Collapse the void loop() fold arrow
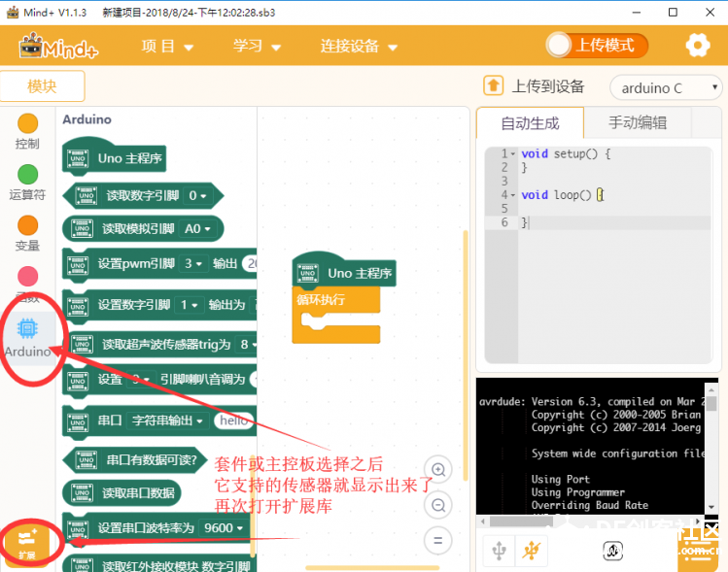This screenshot has width=728, height=572. tap(513, 195)
